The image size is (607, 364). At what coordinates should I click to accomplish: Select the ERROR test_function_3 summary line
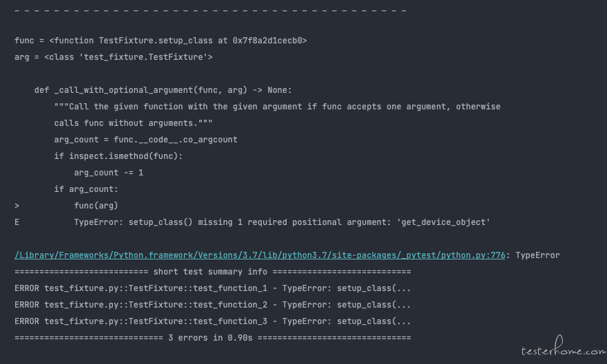(212, 321)
